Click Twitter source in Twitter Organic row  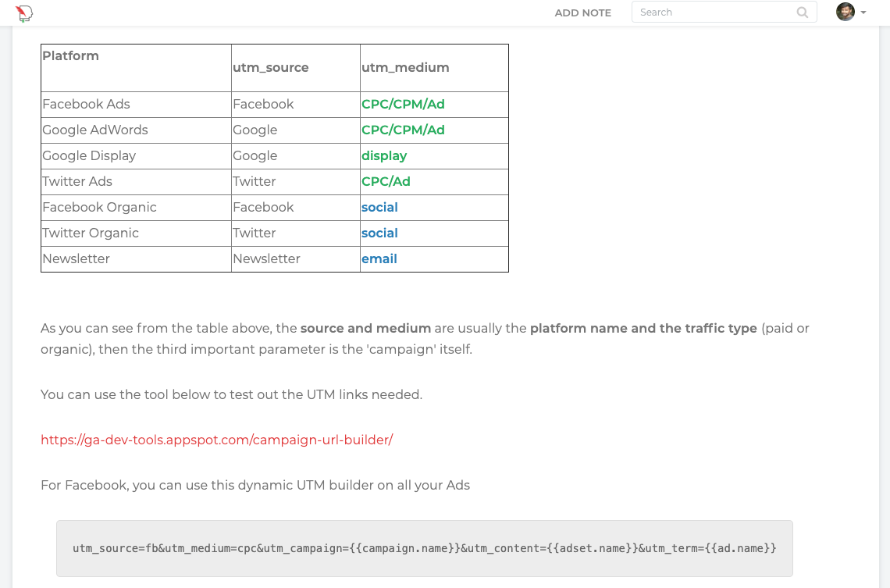255,233
